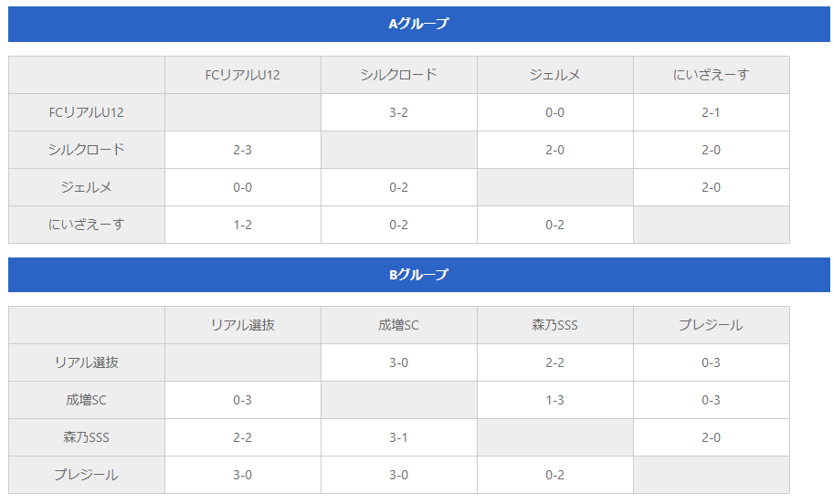Click the Aグループ blue header bar
The image size is (833, 504).
click(418, 24)
